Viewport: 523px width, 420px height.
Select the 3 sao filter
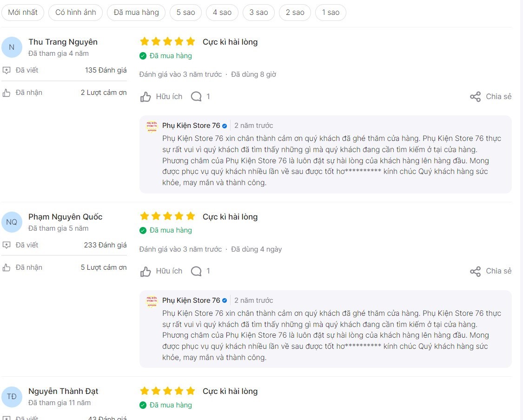point(258,13)
